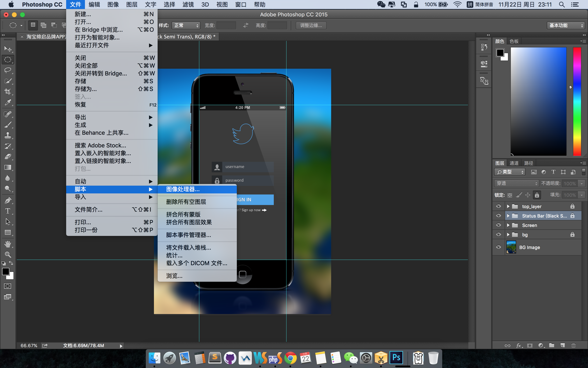
Task: Choose 存储为 in File menu
Action: pos(112,89)
